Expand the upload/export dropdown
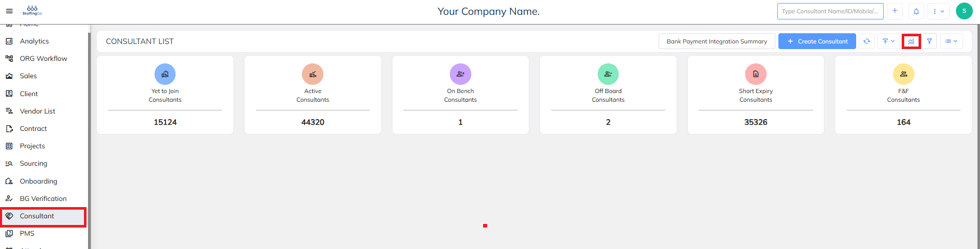This screenshot has height=249, width=980. 888,41
